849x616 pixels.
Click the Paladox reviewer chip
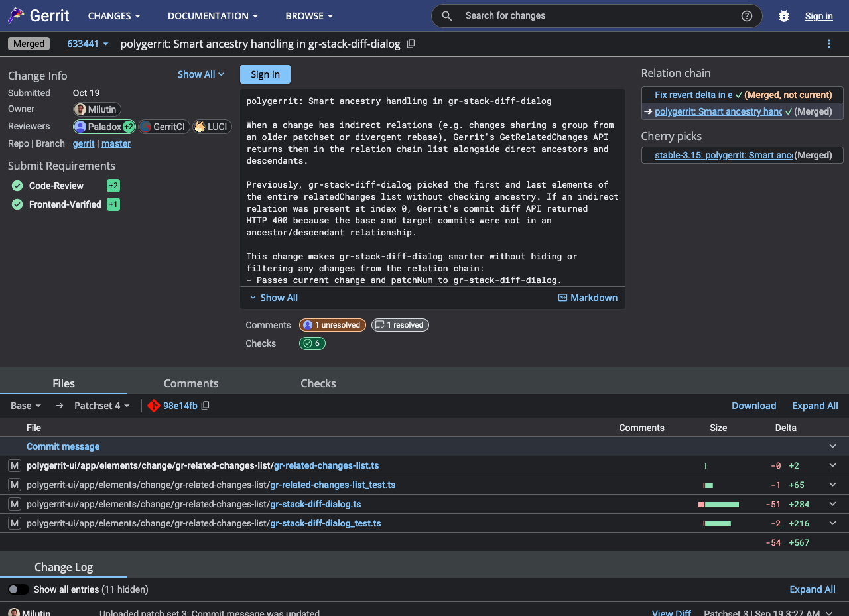[x=105, y=127]
